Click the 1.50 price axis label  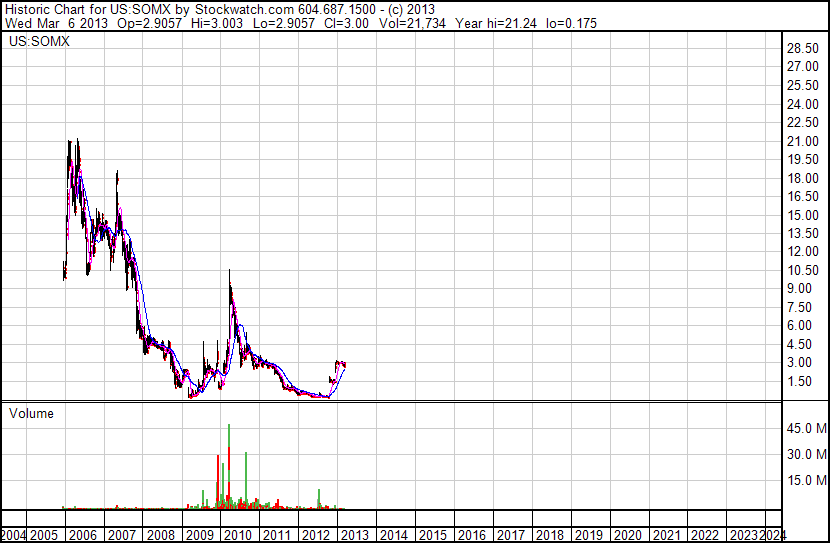(799, 381)
